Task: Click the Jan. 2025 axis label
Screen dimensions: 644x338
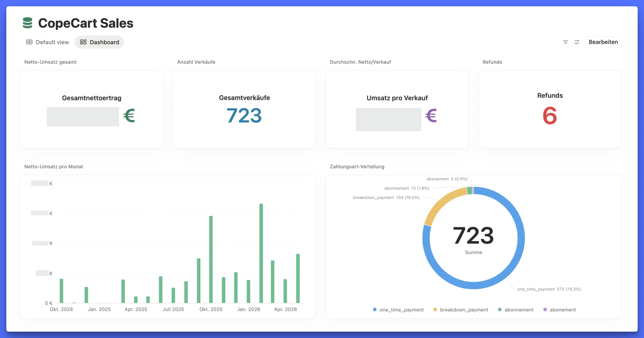Action: 99,309
